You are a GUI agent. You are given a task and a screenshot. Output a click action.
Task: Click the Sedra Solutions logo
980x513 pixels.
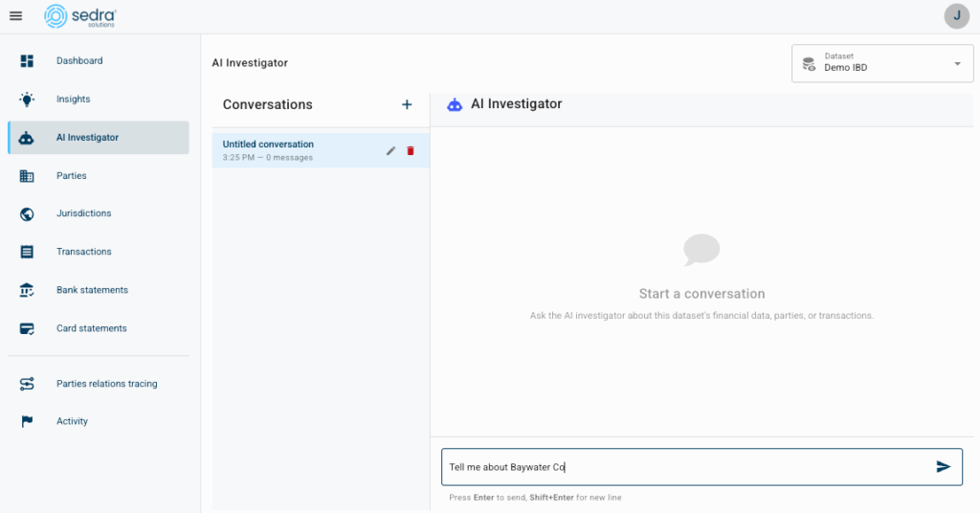click(x=80, y=15)
